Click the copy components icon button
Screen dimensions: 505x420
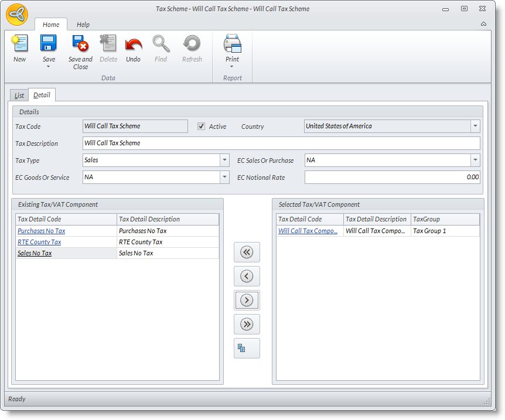click(x=247, y=349)
